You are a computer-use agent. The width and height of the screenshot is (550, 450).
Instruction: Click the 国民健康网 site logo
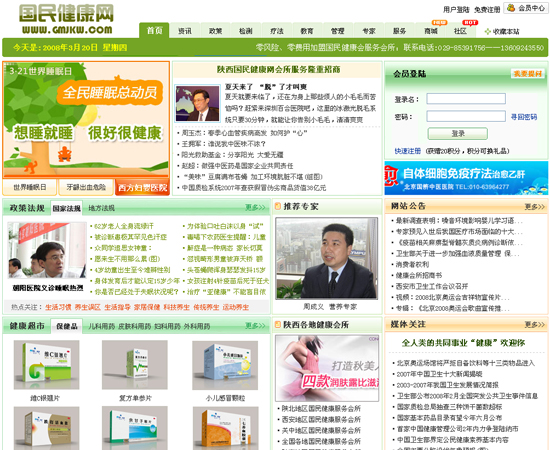tap(67, 19)
